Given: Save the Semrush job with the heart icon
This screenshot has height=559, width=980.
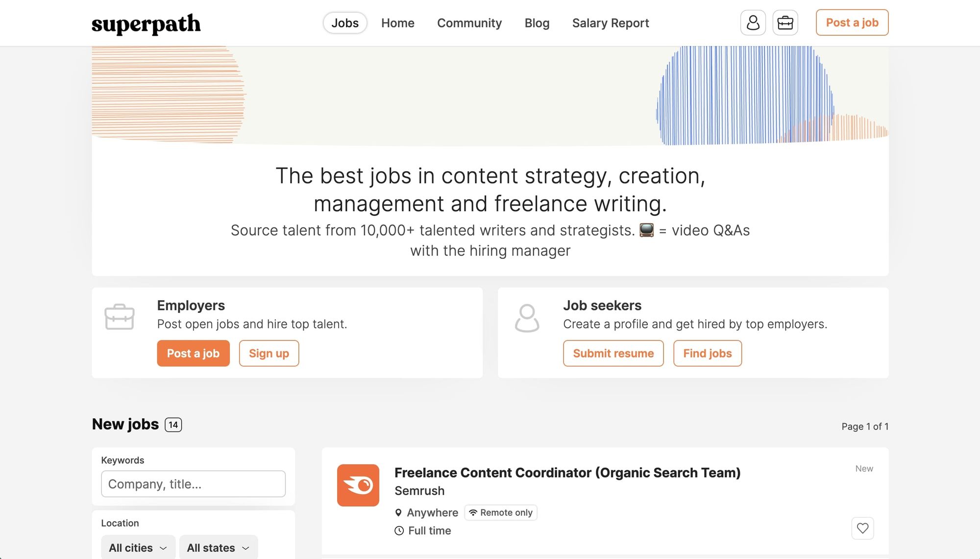Looking at the screenshot, I should (x=862, y=528).
